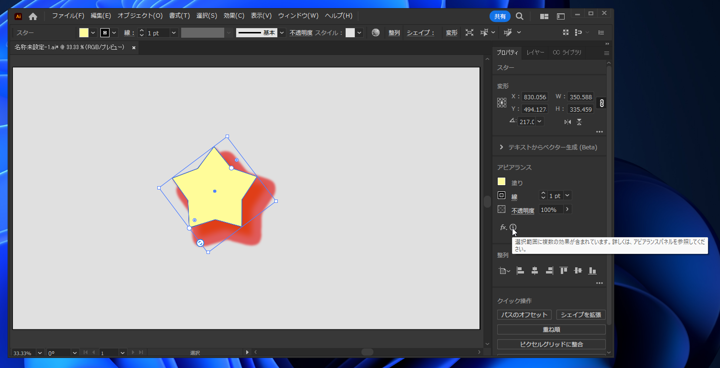720x368 pixels.
Task: Flip the star vertically
Action: point(579,122)
